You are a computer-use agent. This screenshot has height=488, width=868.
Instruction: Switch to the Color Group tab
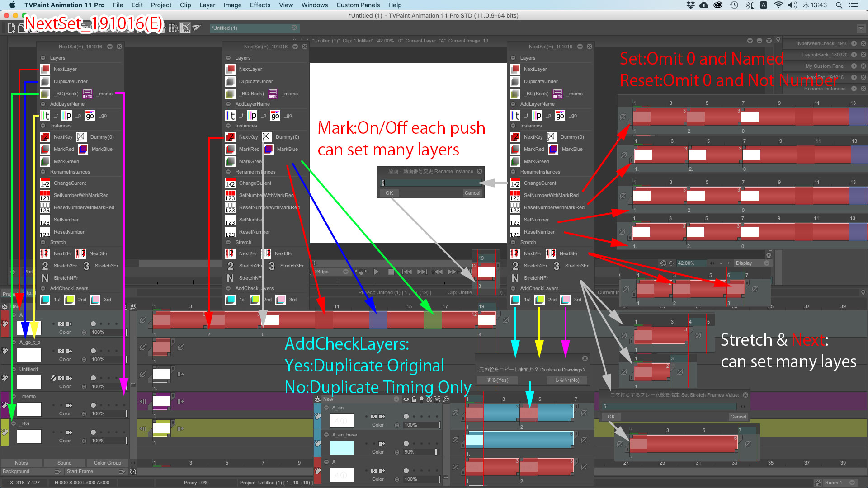click(x=108, y=463)
